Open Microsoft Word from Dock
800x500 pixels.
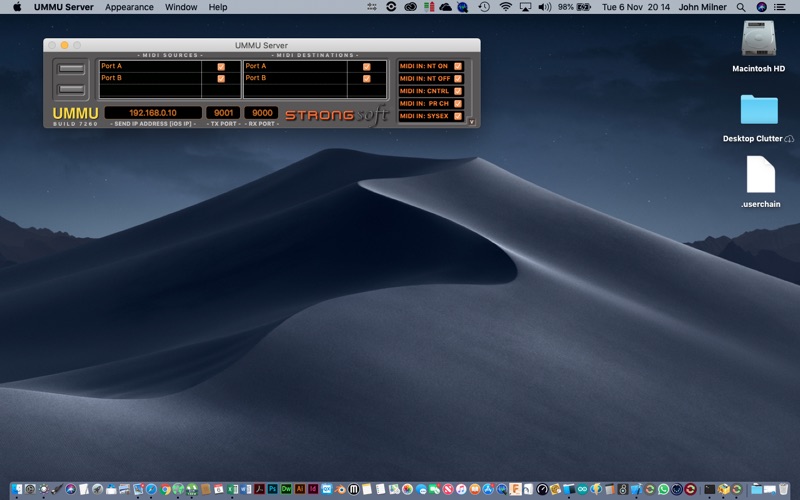point(245,489)
